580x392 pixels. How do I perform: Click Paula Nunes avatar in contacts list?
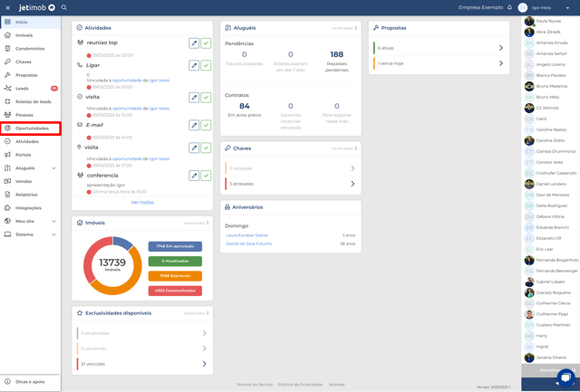click(529, 21)
